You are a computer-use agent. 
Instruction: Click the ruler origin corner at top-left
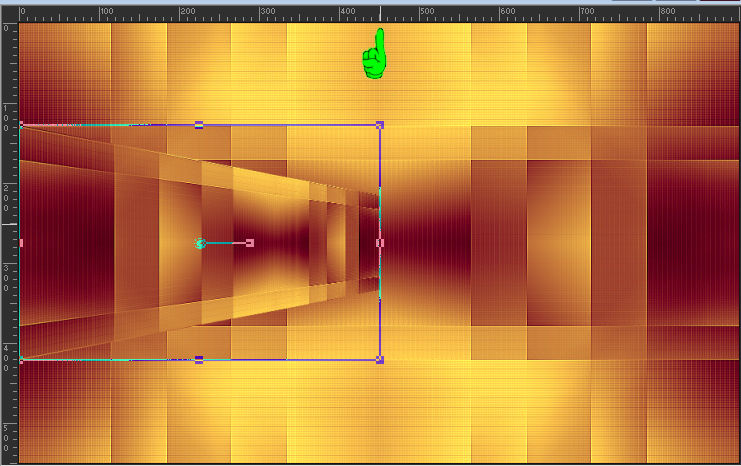point(8,10)
